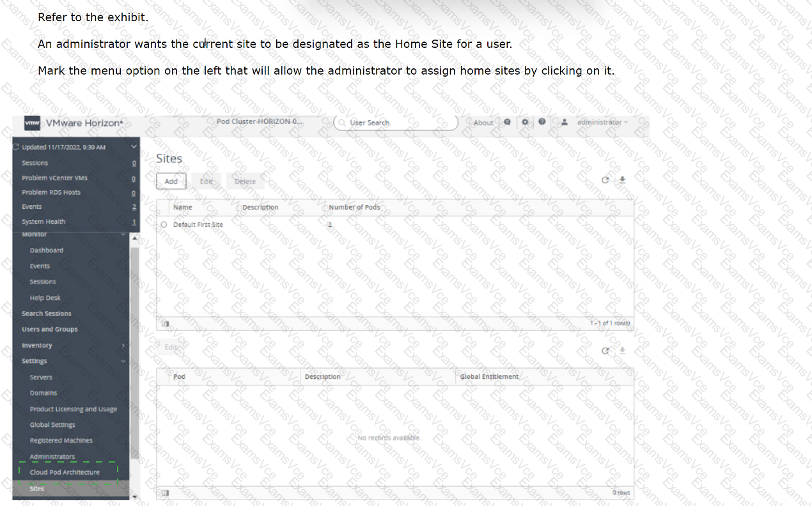Click the Edit button beside Add

pos(206,181)
